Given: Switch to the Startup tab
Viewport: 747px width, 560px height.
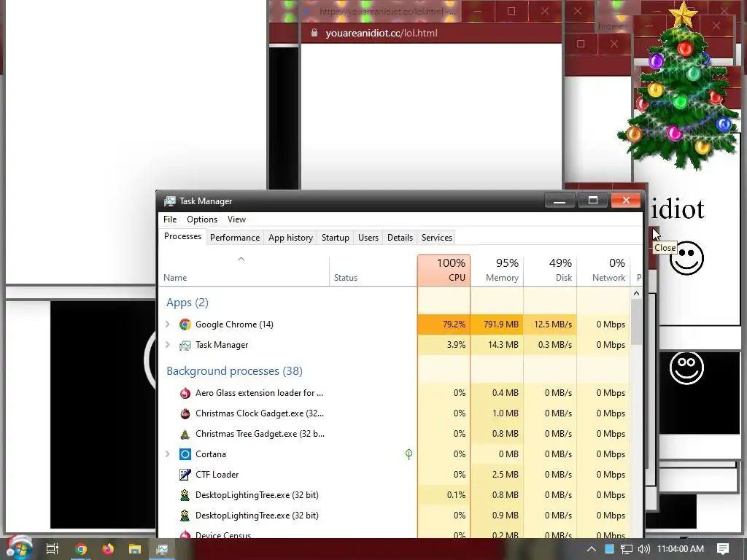Looking at the screenshot, I should (336, 238).
